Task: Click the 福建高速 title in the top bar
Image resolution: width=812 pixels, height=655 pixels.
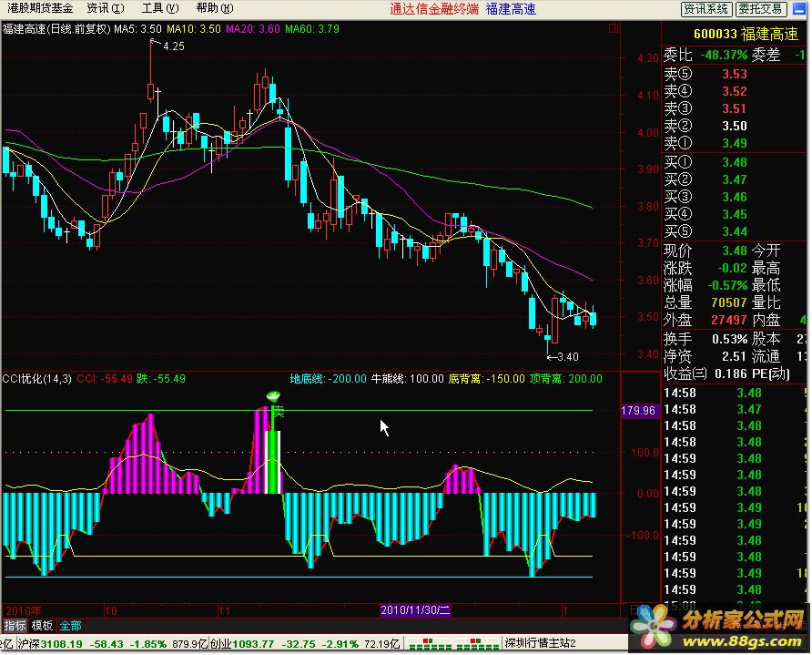Action: (x=511, y=9)
